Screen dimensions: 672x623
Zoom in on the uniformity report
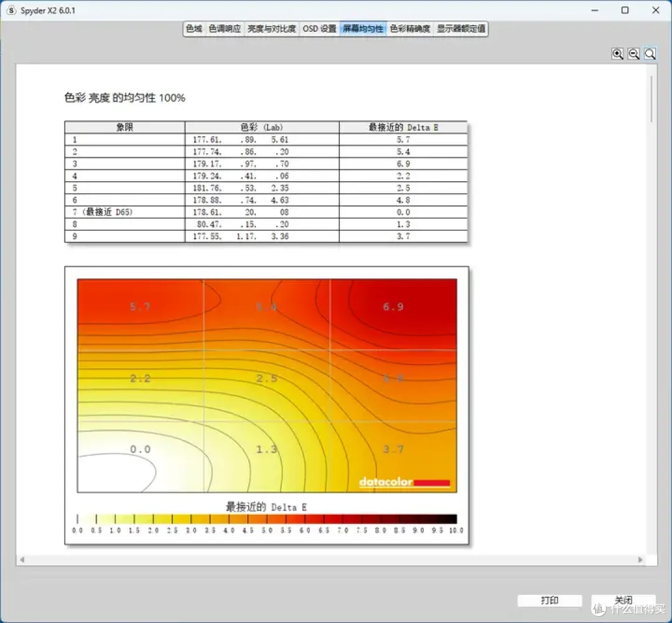618,54
